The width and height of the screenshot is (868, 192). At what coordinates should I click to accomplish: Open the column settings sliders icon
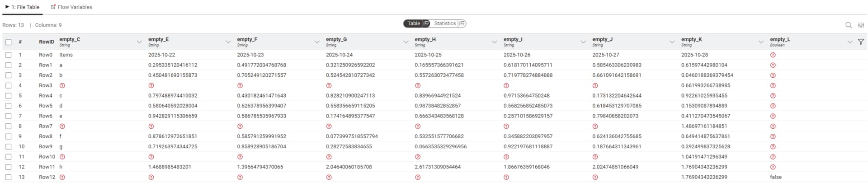pyautogui.click(x=861, y=25)
